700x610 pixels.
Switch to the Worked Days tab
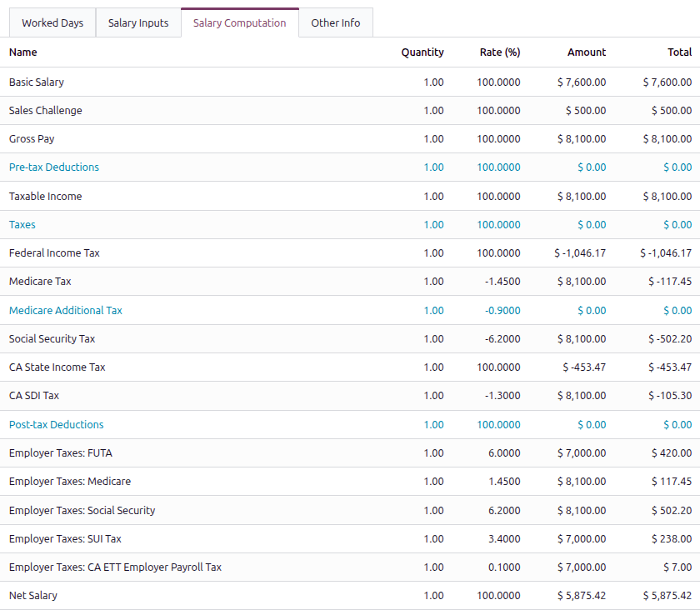click(x=52, y=22)
